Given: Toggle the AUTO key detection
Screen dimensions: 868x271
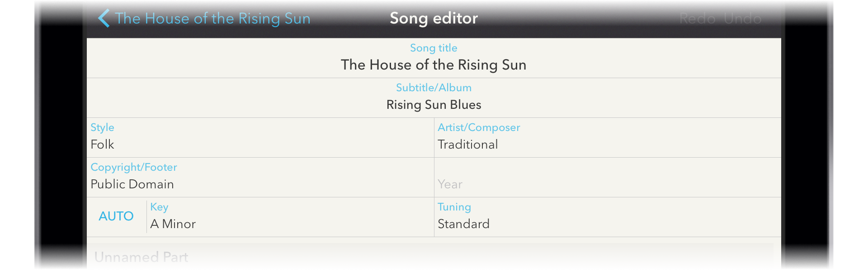Looking at the screenshot, I should click(116, 216).
